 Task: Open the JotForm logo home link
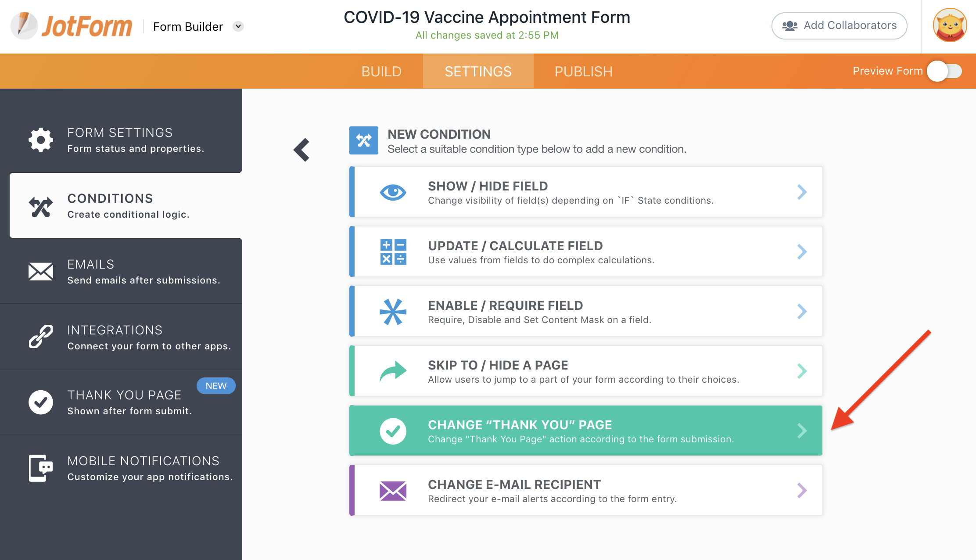[x=72, y=26]
